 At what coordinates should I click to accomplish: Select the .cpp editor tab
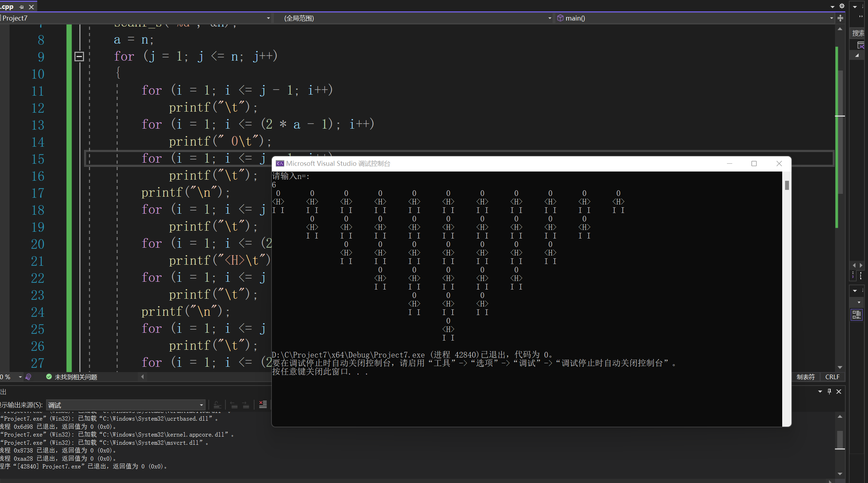(x=7, y=7)
